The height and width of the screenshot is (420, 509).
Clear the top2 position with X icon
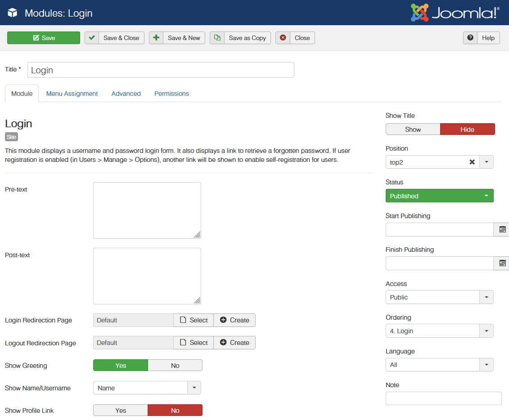[x=472, y=162]
